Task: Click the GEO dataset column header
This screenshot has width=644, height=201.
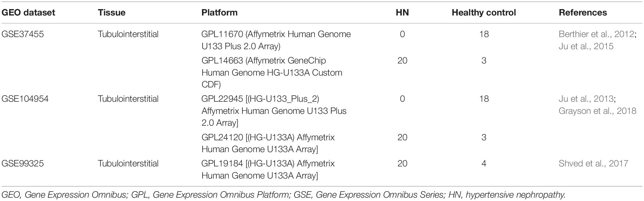Action: point(28,12)
